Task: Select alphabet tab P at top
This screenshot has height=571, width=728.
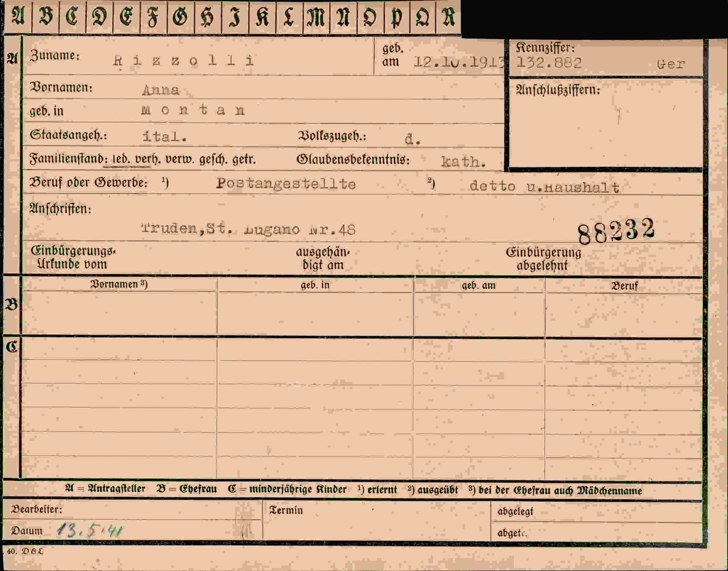Action: tap(397, 17)
